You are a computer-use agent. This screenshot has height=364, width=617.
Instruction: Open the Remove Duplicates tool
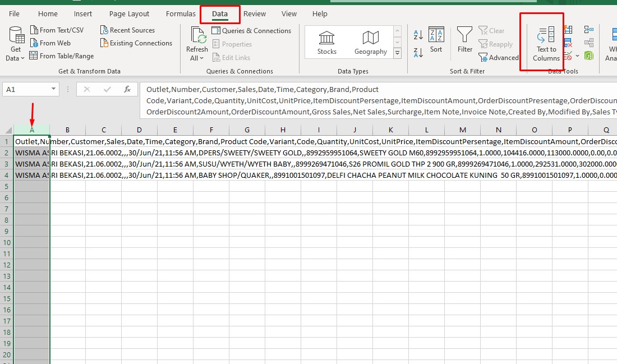(x=568, y=43)
